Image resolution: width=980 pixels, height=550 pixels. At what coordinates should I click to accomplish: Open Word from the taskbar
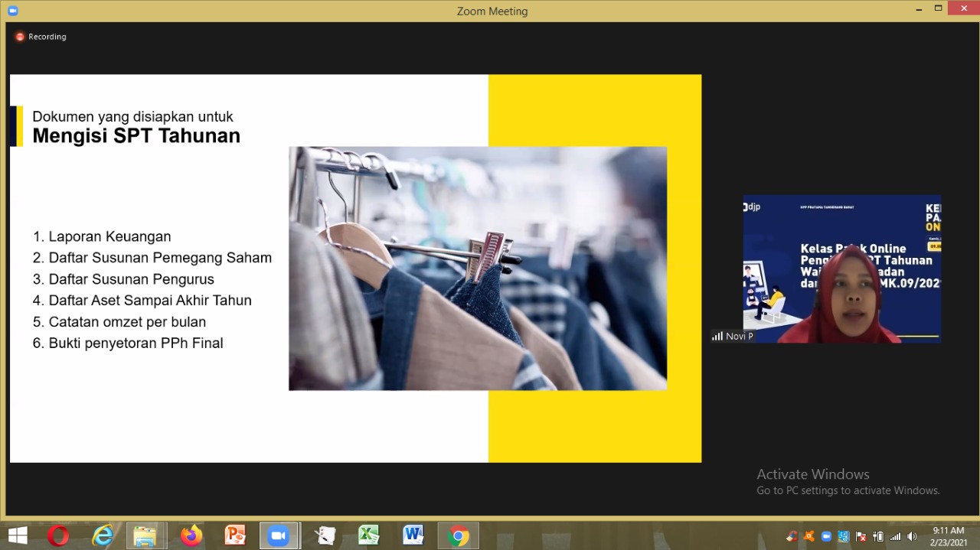pyautogui.click(x=413, y=536)
